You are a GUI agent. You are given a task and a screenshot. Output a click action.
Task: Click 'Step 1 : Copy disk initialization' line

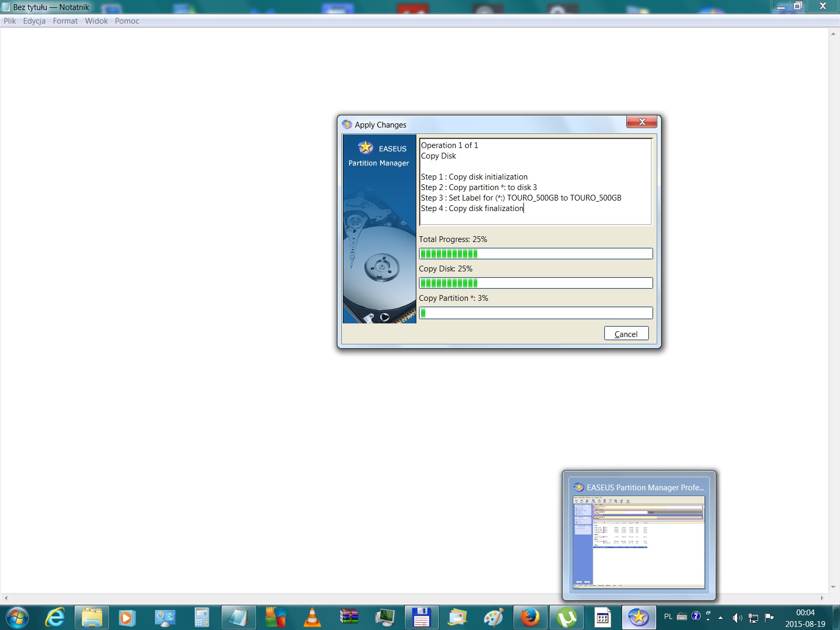pos(474,177)
